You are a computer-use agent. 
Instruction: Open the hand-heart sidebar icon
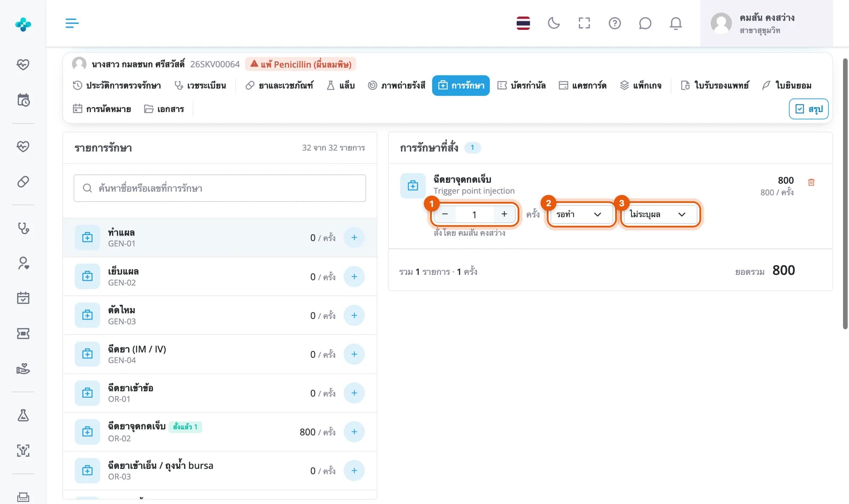[x=23, y=369]
